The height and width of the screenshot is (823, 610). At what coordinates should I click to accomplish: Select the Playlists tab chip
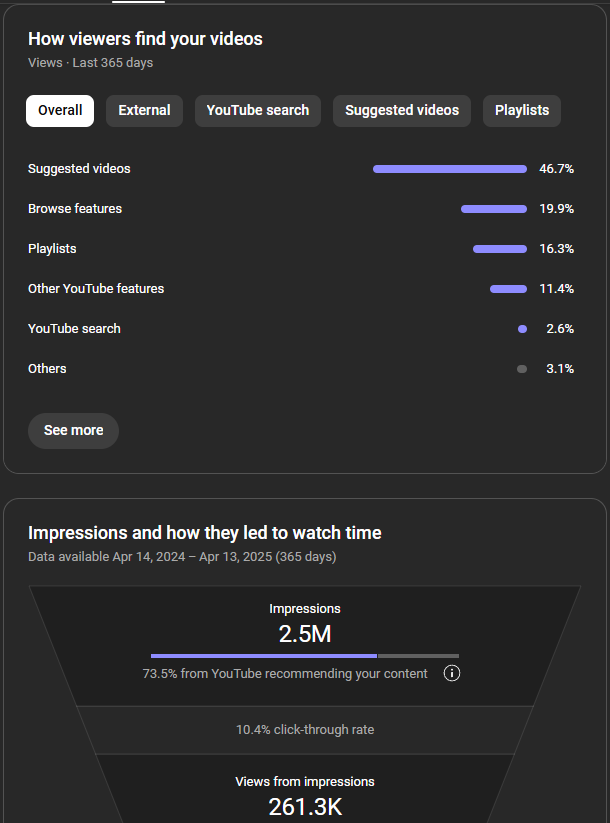522,111
